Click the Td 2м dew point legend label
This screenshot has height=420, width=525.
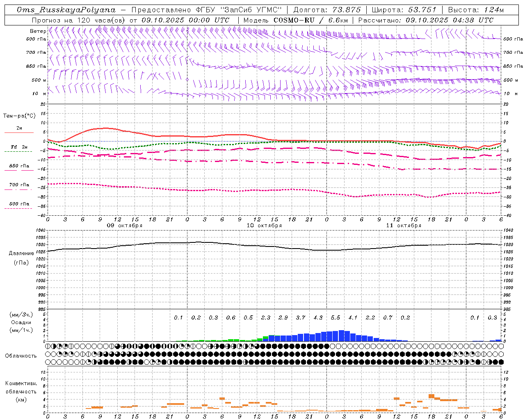[19, 147]
